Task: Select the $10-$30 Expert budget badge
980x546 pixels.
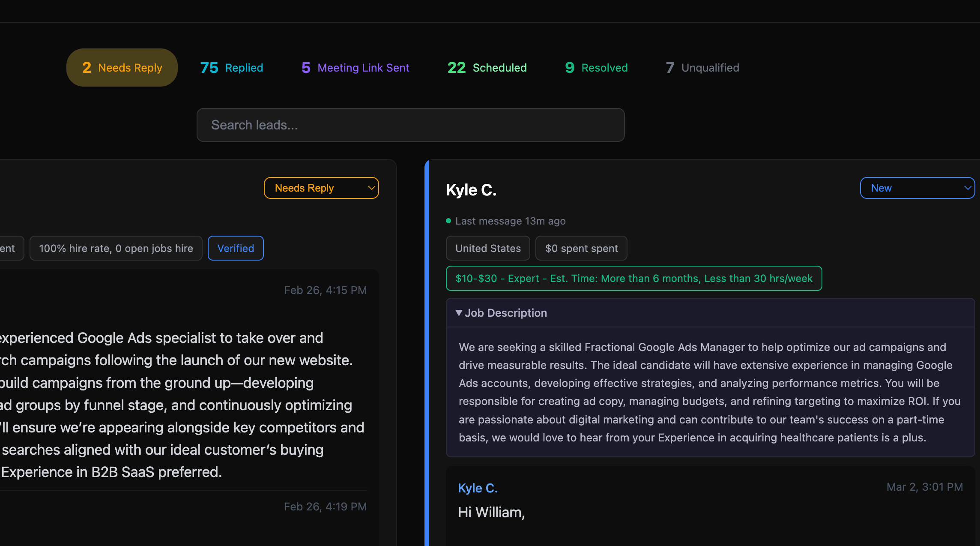Action: (x=633, y=278)
